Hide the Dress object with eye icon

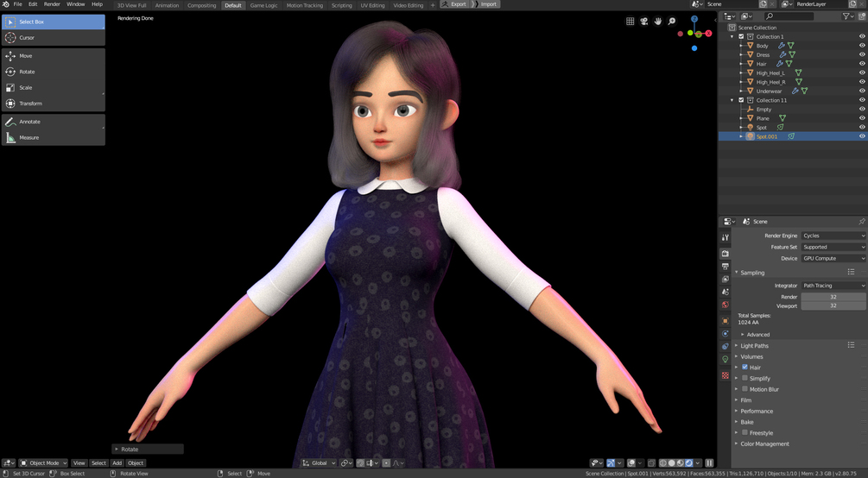[x=862, y=54]
